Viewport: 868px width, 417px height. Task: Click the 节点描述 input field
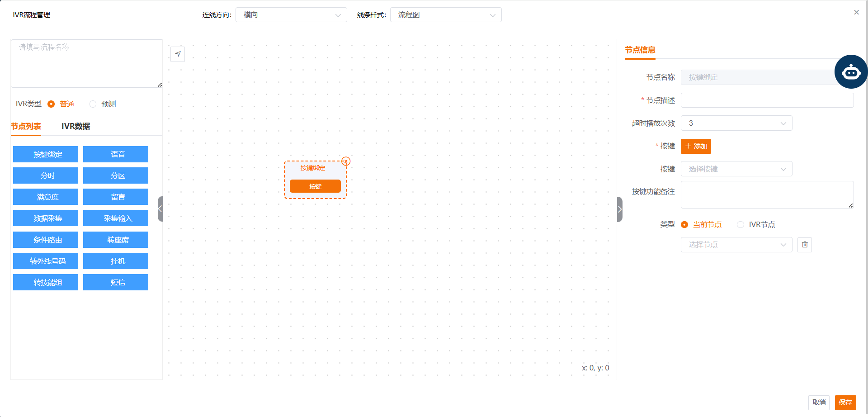click(x=767, y=100)
